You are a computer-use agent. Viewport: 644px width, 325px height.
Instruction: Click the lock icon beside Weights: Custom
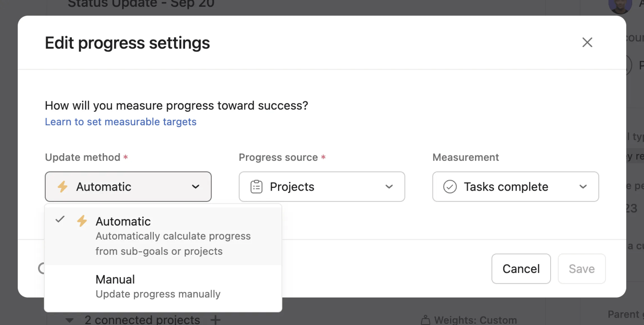(425, 320)
